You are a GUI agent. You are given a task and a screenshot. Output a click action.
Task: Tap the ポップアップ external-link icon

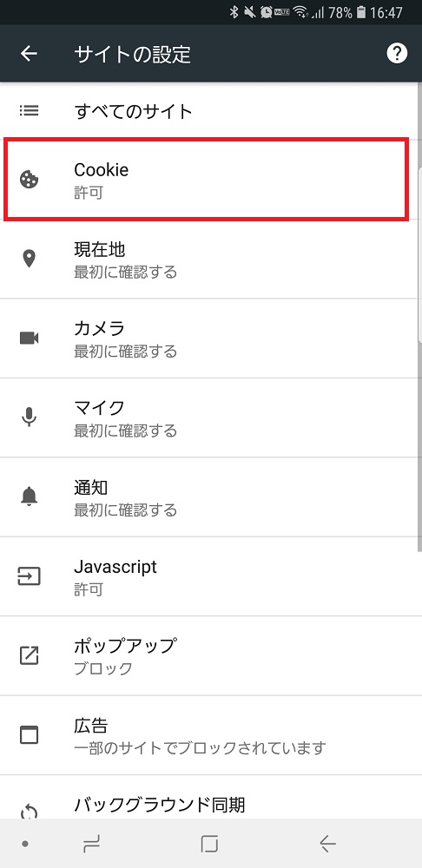(x=29, y=655)
